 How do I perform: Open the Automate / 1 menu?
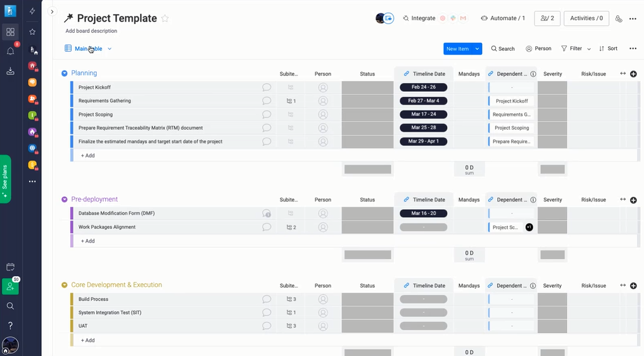coord(503,18)
